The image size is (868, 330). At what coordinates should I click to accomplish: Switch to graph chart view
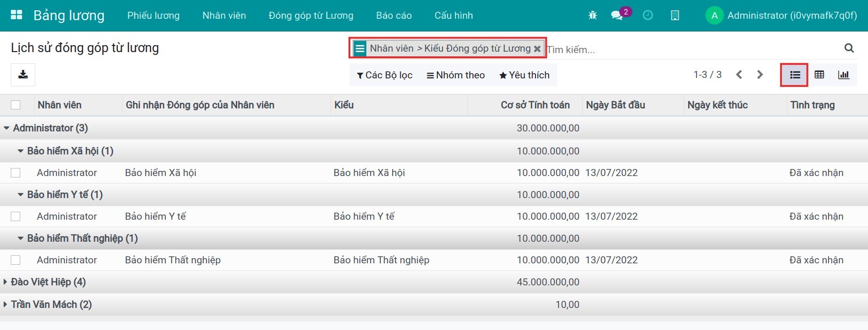(844, 75)
